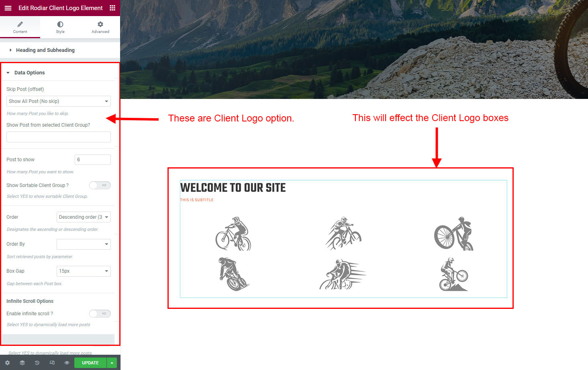Image resolution: width=588 pixels, height=370 pixels.
Task: Click the Style tab half-circle icon
Action: [x=60, y=25]
